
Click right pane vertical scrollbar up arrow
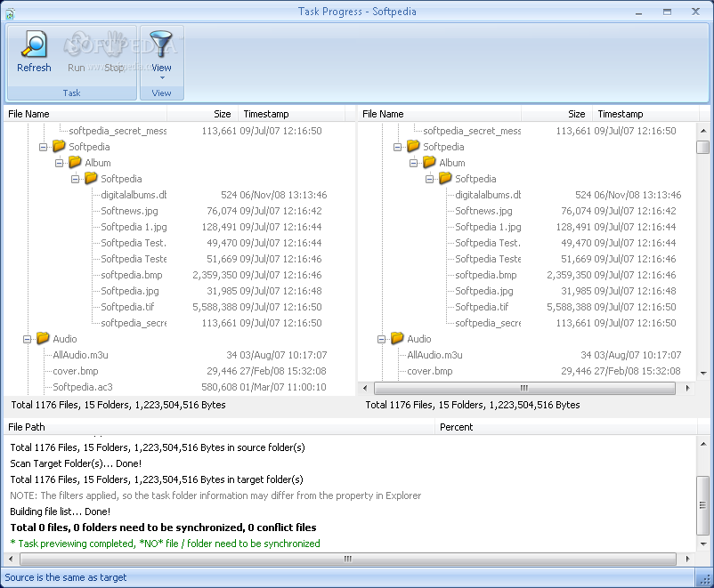[703, 131]
